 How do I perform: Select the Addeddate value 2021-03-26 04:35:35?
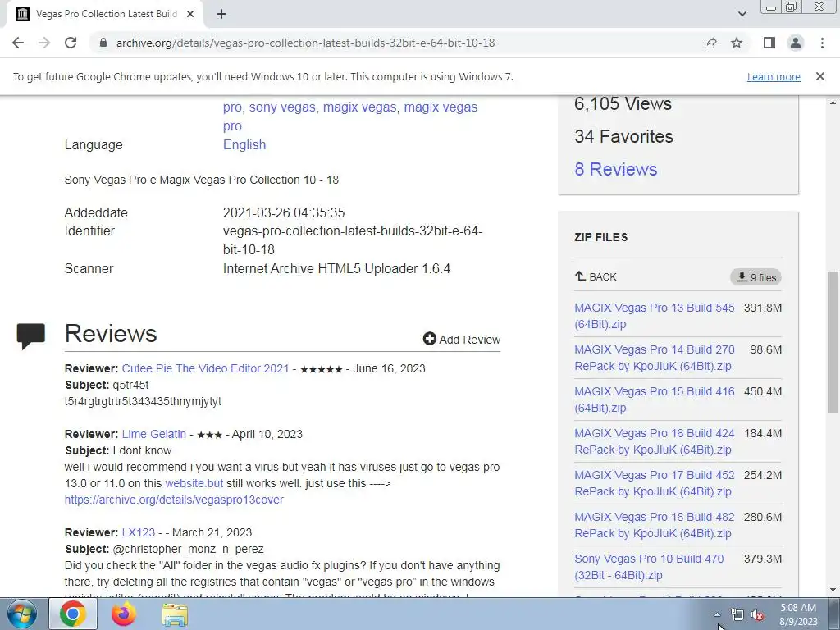pyautogui.click(x=283, y=212)
